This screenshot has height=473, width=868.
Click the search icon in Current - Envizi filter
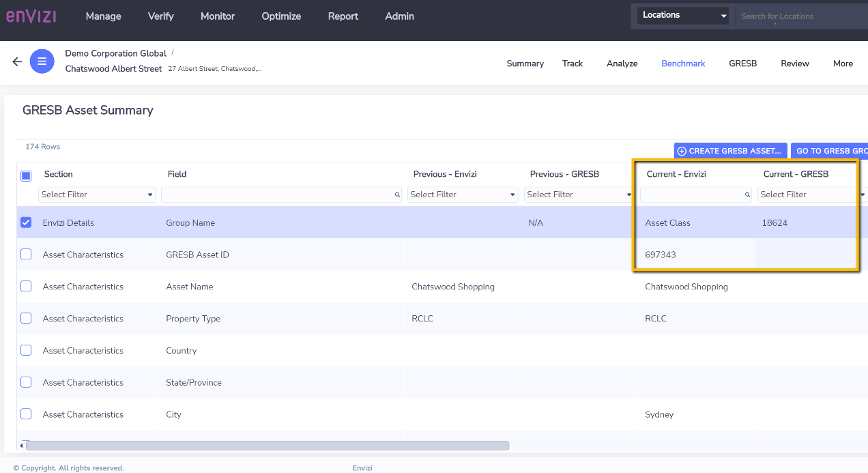click(x=748, y=195)
